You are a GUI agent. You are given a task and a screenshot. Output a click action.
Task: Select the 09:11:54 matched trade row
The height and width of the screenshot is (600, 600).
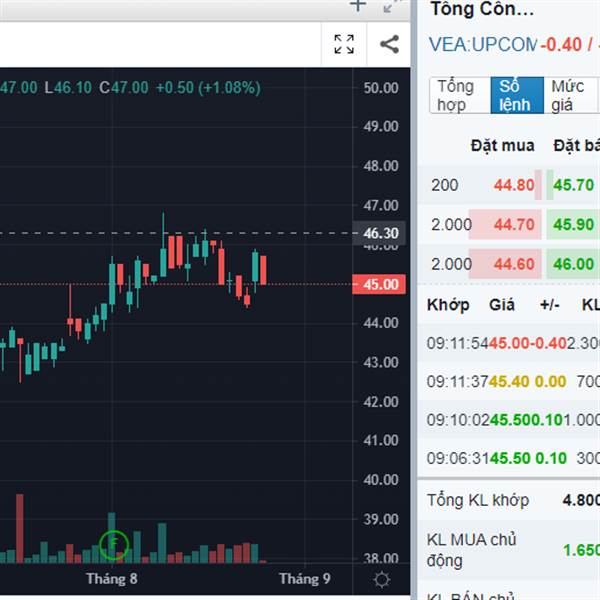tap(510, 343)
